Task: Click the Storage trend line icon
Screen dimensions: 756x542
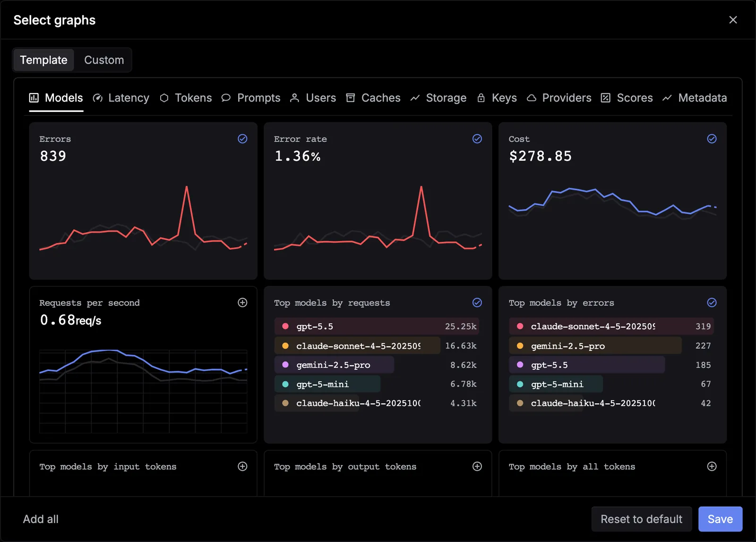Action: [x=415, y=98]
